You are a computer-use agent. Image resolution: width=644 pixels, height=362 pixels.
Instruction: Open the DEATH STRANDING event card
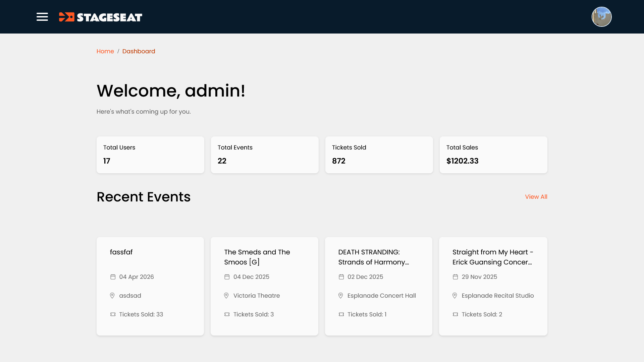pyautogui.click(x=378, y=286)
